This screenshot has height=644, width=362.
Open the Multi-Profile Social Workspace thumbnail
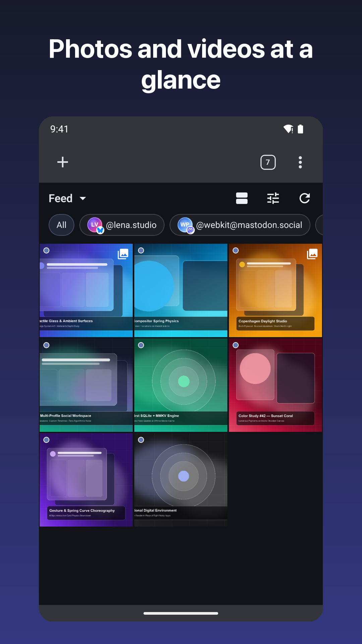click(86, 385)
